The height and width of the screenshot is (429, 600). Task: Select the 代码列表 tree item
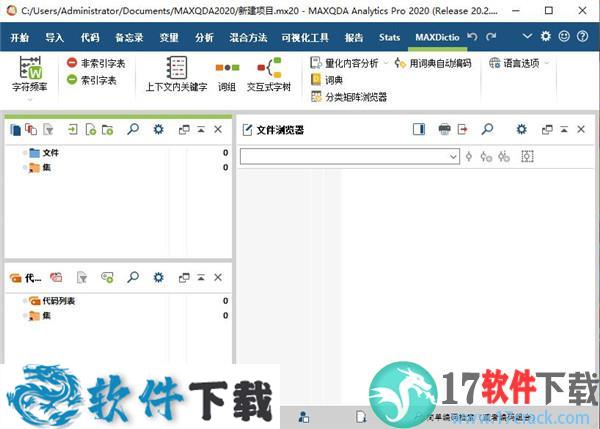(x=58, y=301)
